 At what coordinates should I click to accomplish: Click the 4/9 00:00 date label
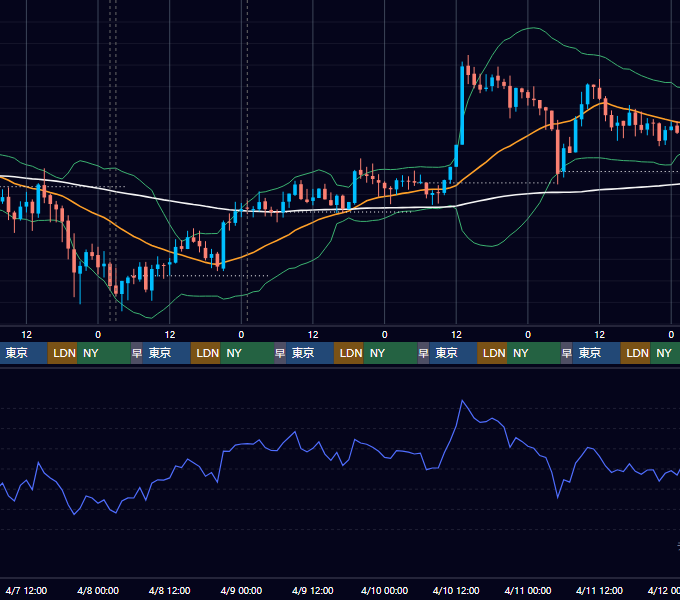coord(241,590)
